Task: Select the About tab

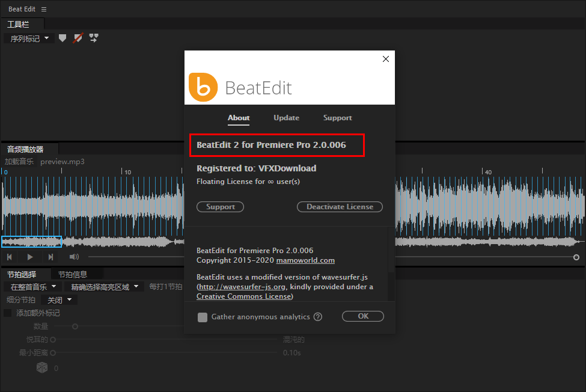Action: click(239, 118)
